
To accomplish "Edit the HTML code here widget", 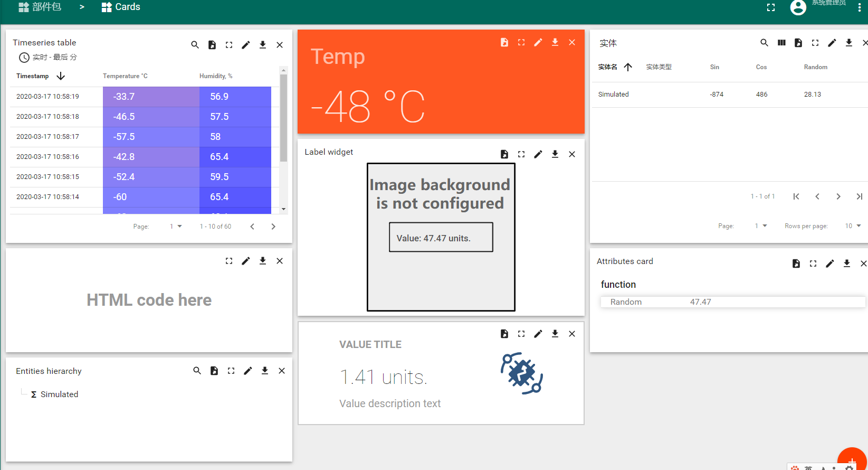I will 245,261.
